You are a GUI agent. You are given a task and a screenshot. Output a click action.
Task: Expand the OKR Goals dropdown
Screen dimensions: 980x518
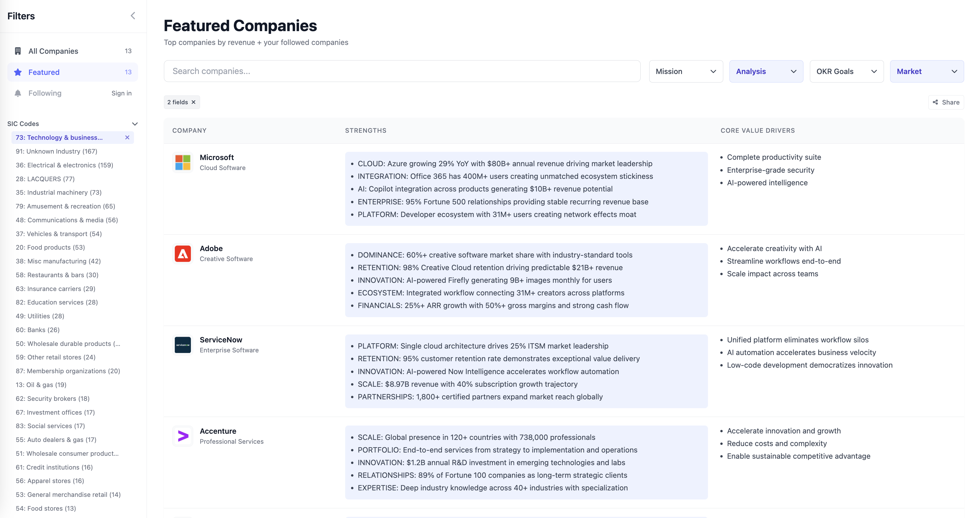tap(846, 71)
